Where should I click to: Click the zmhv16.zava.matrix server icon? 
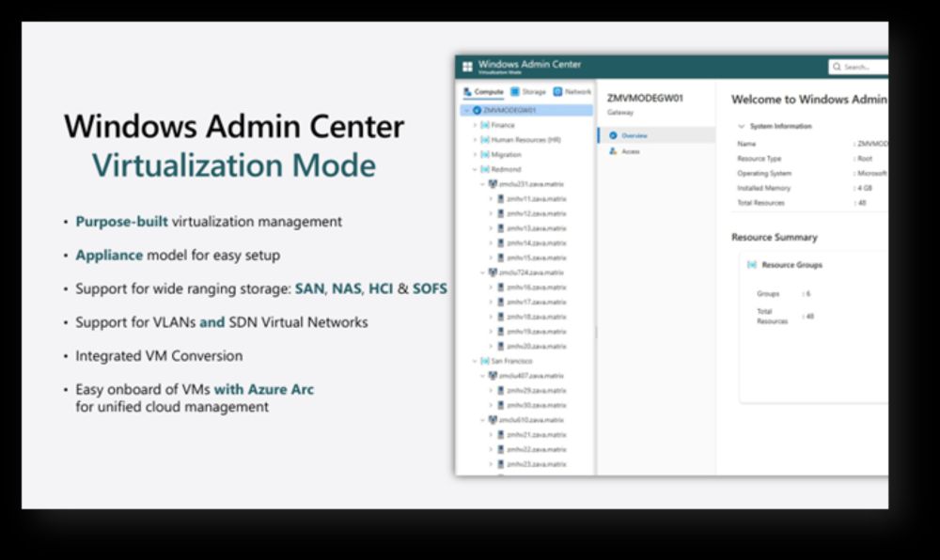501,287
